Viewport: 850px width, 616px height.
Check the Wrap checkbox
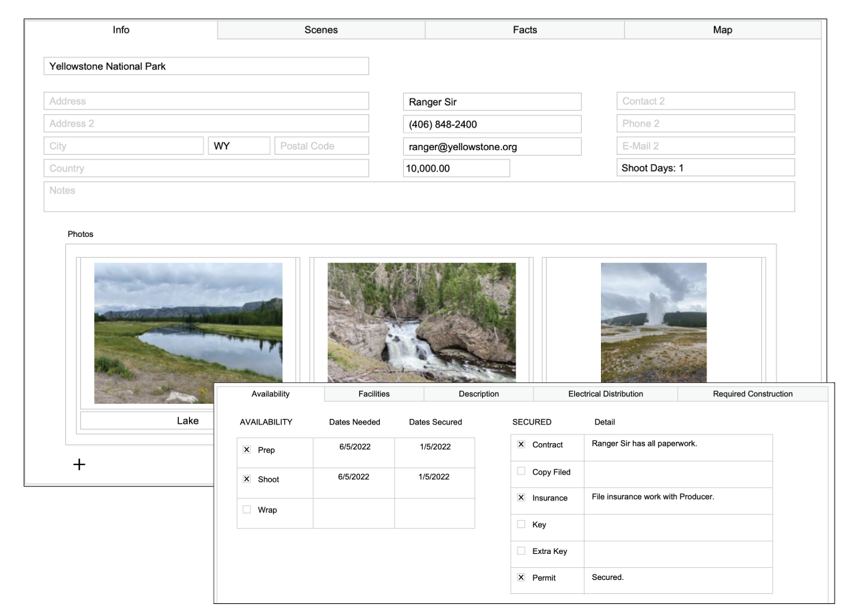[x=246, y=509]
